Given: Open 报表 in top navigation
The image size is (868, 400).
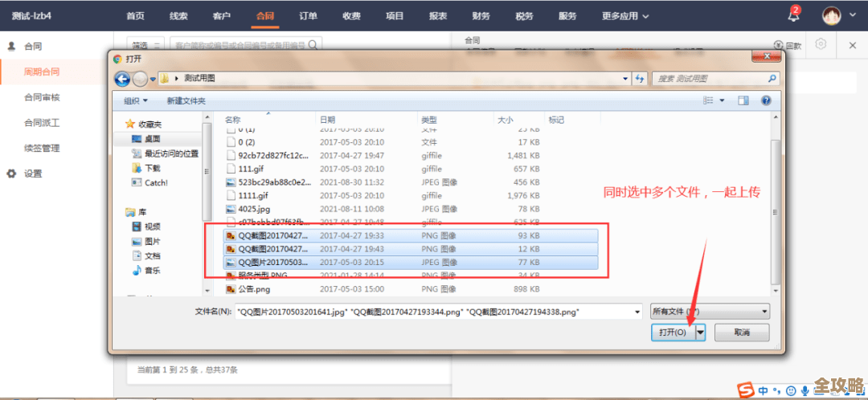Looking at the screenshot, I should 438,16.
